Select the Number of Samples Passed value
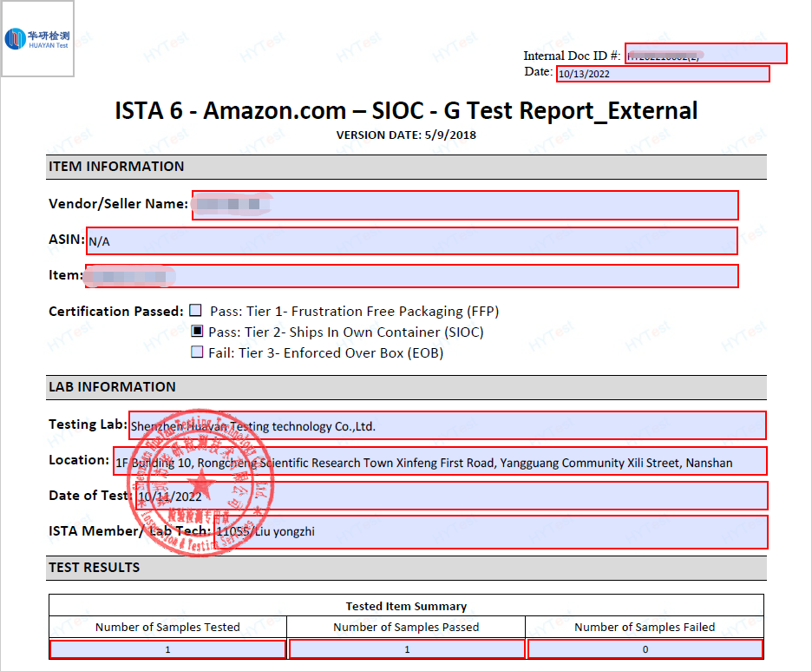Viewport: 812px width, 671px height. coord(407,649)
